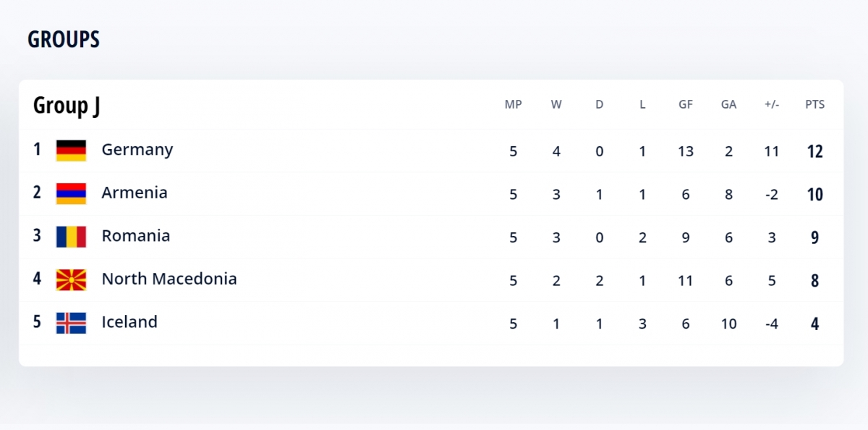Click the GA column header

[728, 104]
